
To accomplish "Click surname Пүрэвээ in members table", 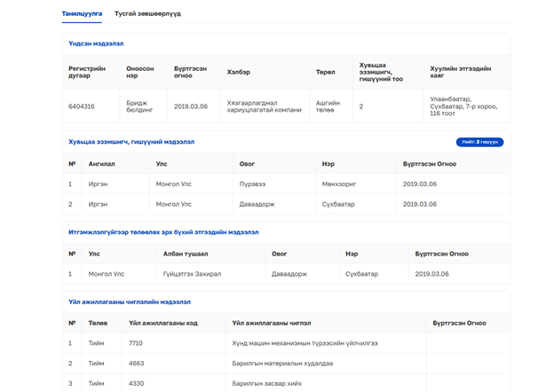I will point(252,184).
